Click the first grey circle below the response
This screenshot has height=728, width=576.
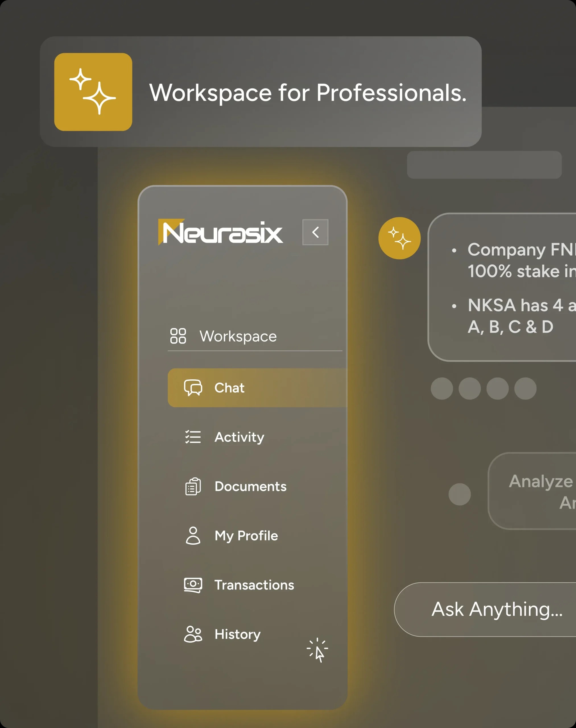(x=441, y=388)
